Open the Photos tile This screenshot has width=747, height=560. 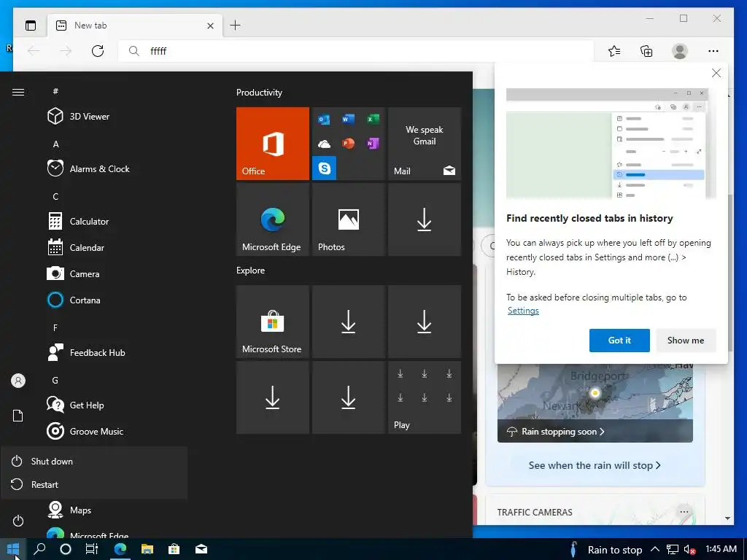click(x=348, y=219)
